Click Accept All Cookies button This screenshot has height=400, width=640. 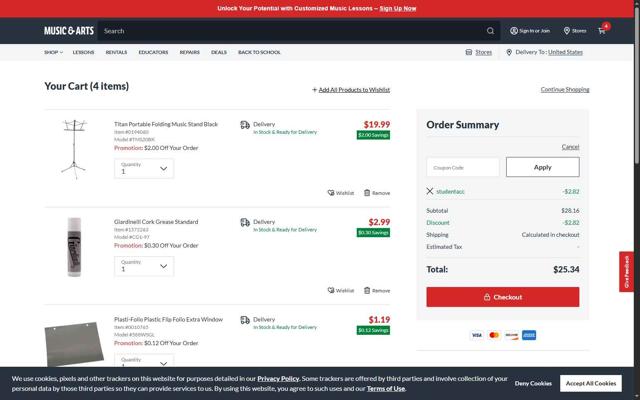591,383
